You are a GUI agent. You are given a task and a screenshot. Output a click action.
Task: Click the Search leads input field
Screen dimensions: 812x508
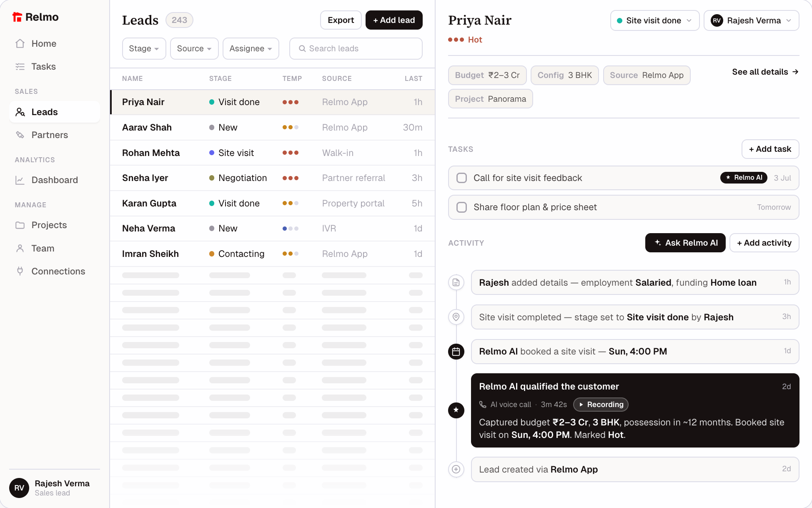coord(356,49)
